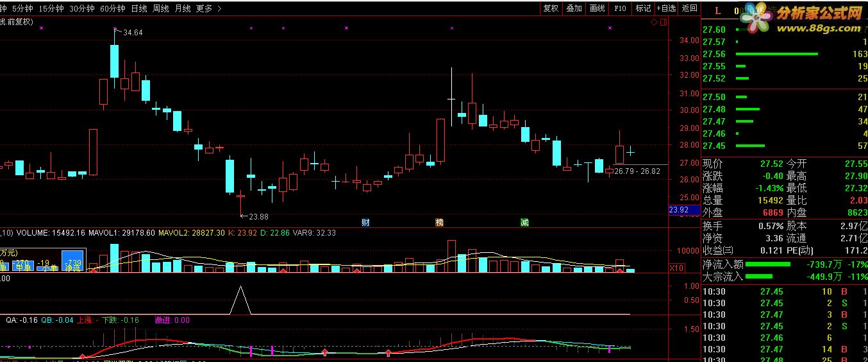Viewport: 868px width, 362px height.
Task: Click the long green bar at 27.56
Action: 777,54
